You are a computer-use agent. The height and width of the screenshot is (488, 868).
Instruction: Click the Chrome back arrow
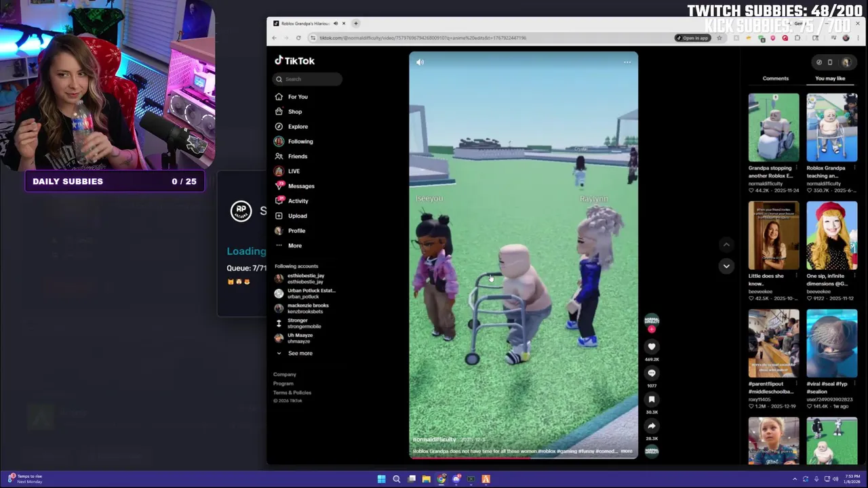pyautogui.click(x=275, y=38)
